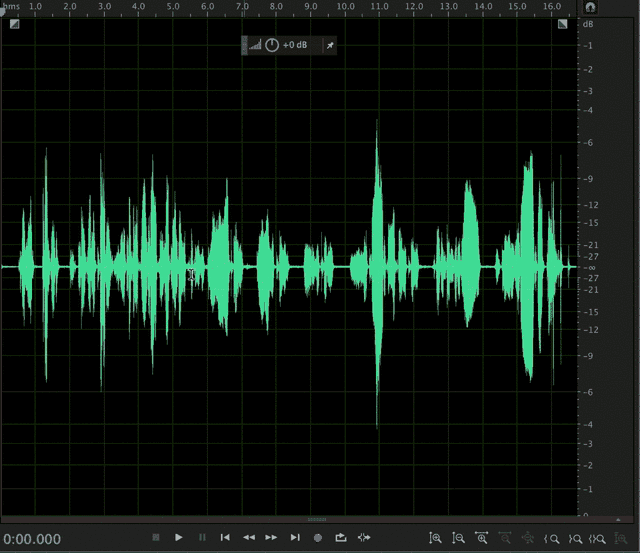Toggle Skip Selection icon
640x553 pixels.
[x=364, y=537]
